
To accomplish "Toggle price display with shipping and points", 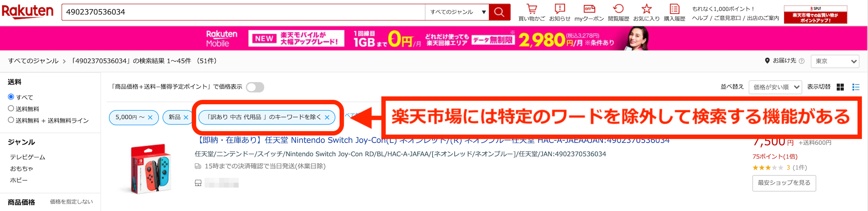I will tap(255, 87).
